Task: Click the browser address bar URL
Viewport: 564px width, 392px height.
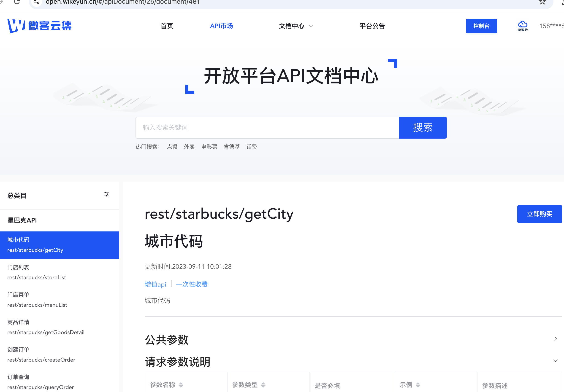Action: pos(123,2)
